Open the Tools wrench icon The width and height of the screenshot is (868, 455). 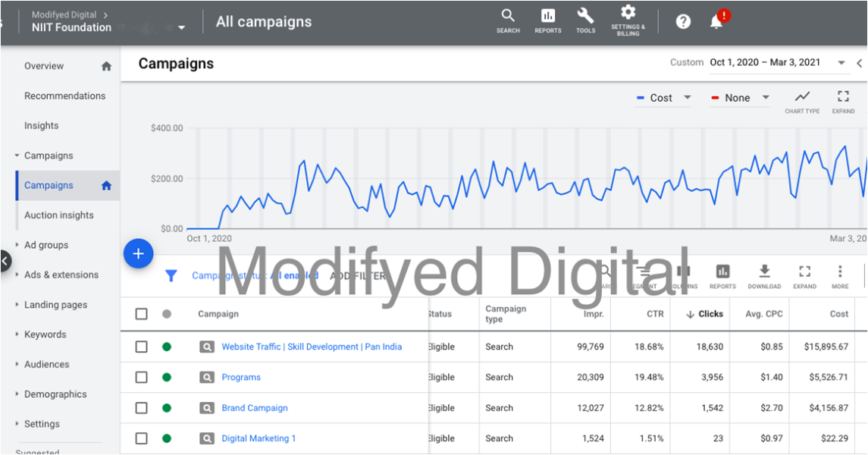click(x=585, y=21)
